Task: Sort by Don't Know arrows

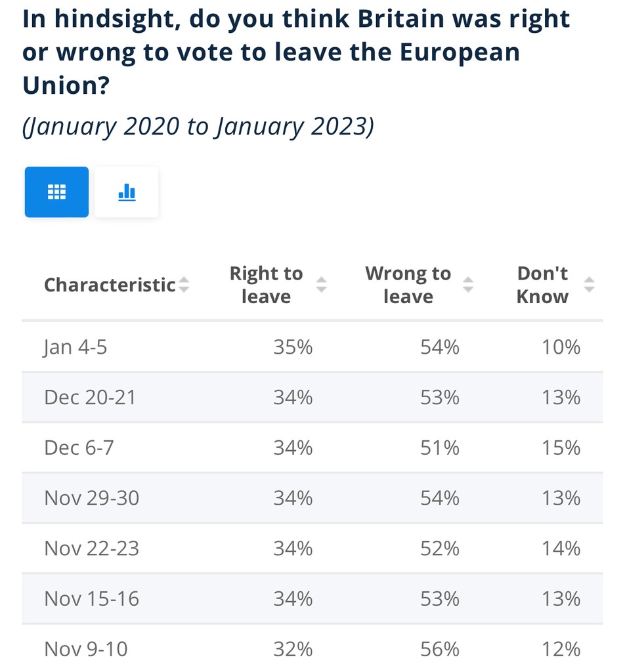Action: (589, 285)
